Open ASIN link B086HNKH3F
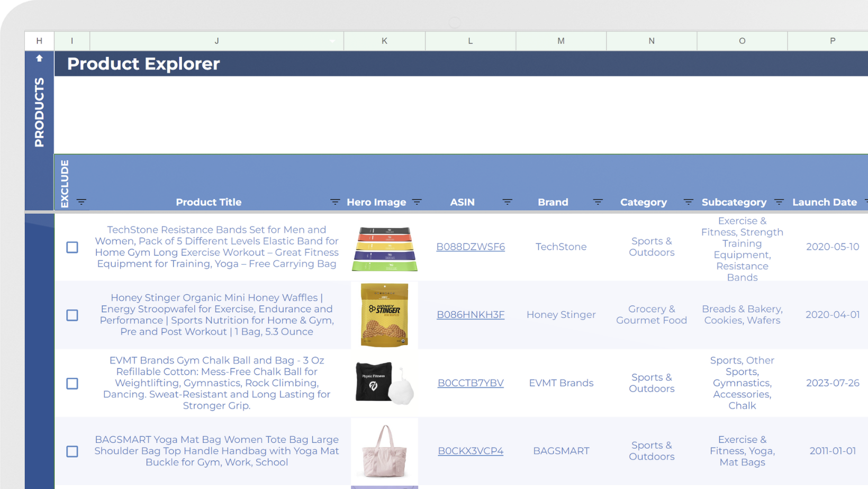Screen dimensions: 868x489 tap(471, 314)
